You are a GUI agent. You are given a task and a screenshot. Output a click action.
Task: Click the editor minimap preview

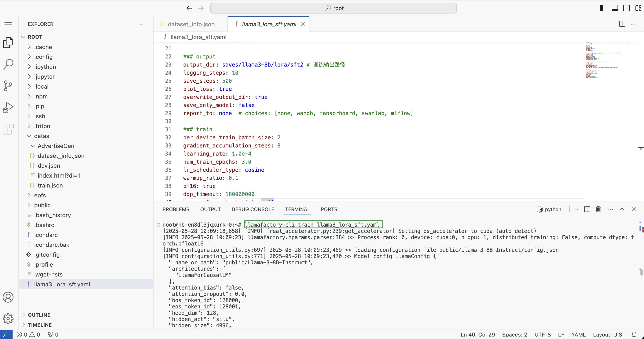pyautogui.click(x=611, y=60)
